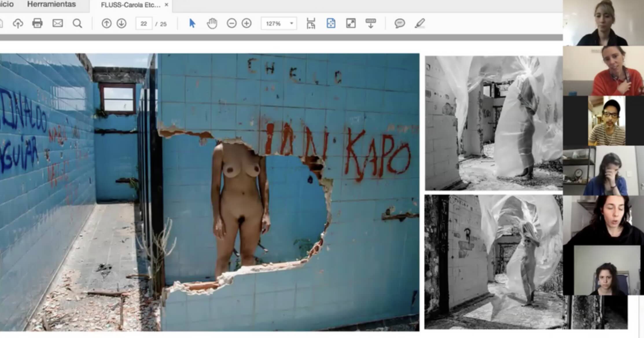644x338 pixels.
Task: Open the search magnifier tool
Action: click(x=77, y=23)
